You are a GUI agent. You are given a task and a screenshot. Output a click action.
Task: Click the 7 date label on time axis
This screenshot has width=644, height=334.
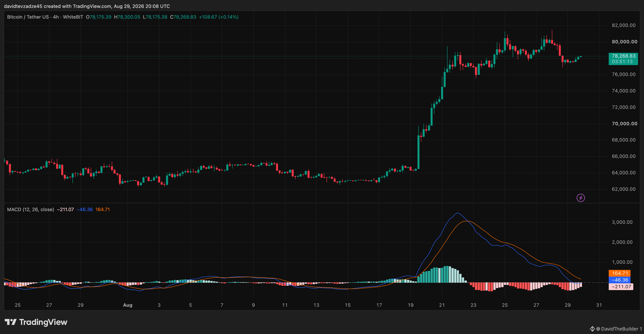[x=222, y=305]
